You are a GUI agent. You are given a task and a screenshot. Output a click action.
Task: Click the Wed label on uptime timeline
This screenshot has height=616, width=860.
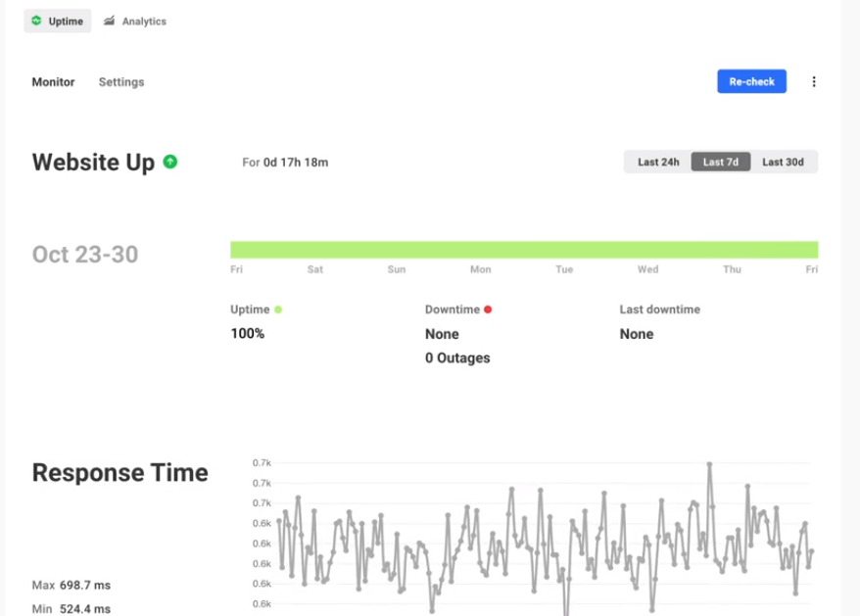[x=647, y=269]
